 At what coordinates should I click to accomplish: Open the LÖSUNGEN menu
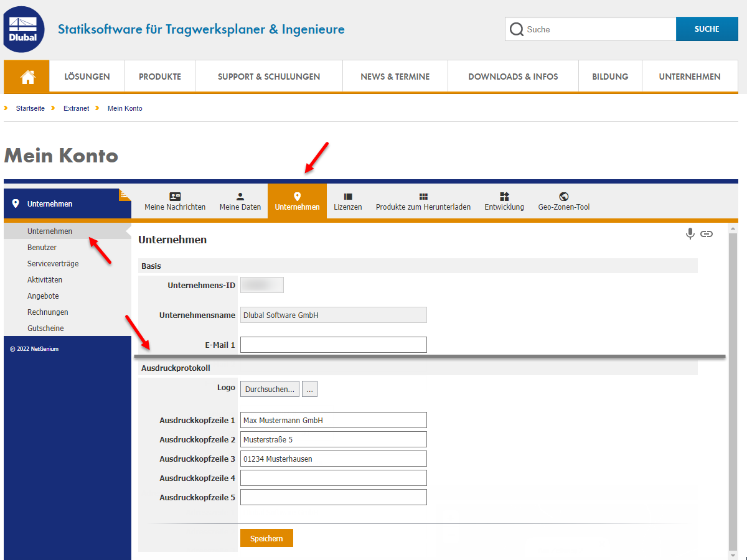point(87,76)
